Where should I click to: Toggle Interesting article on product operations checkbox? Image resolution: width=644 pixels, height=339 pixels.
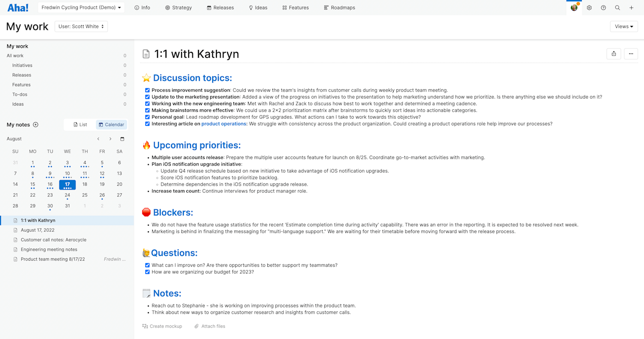click(148, 124)
